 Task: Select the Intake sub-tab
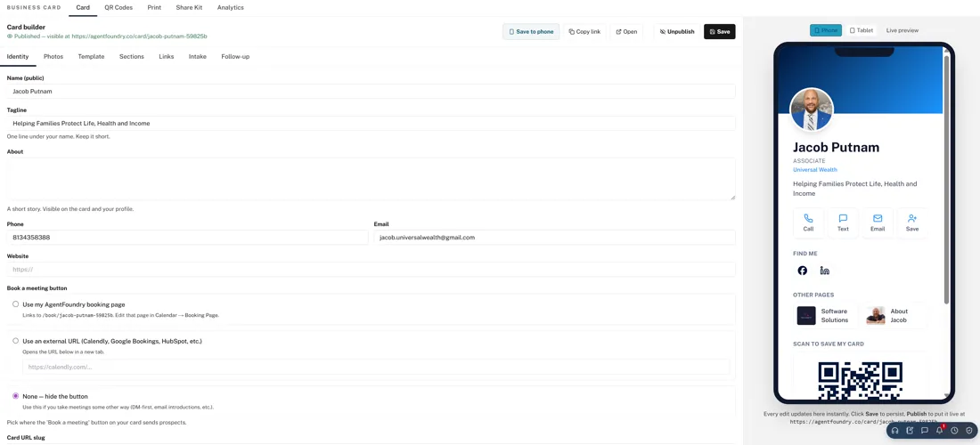[x=198, y=56]
